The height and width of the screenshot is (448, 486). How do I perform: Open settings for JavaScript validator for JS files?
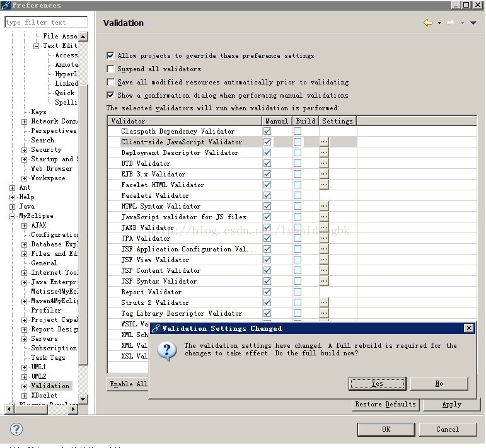pyautogui.click(x=323, y=217)
